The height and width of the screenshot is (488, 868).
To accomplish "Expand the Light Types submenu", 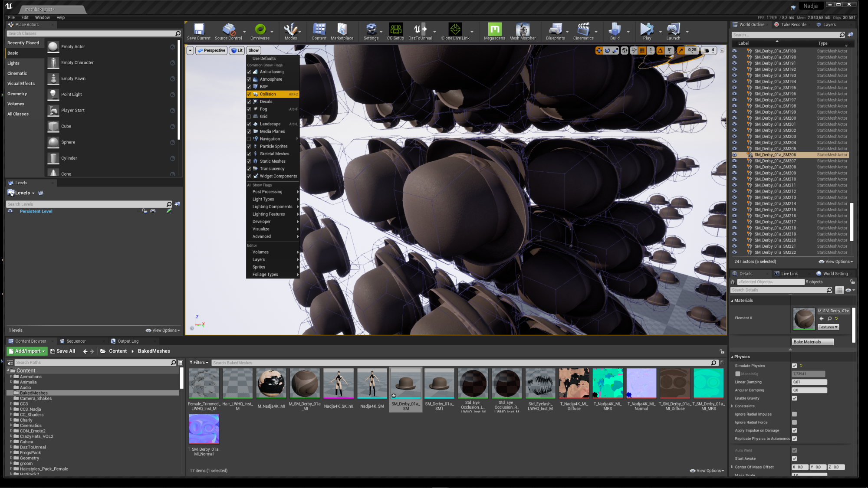I will pos(273,200).
